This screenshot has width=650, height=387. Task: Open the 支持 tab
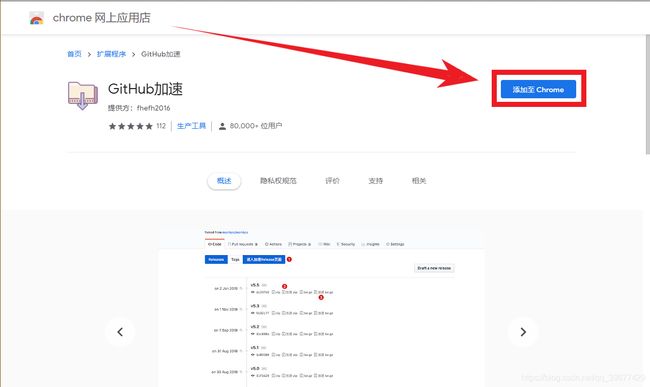pos(376,181)
